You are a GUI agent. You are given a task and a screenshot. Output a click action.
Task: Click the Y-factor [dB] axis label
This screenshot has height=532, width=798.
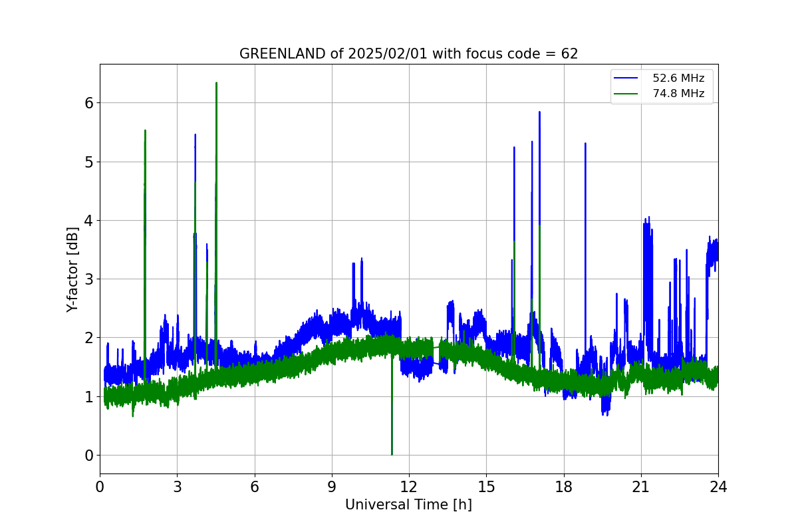tap(72, 269)
